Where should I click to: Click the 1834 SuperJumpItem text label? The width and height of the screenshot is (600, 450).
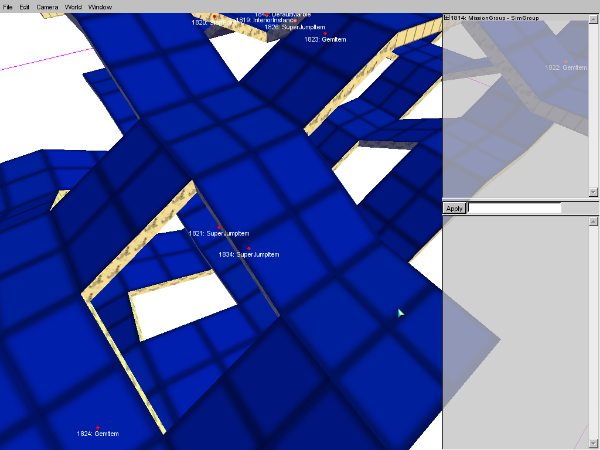(x=248, y=256)
